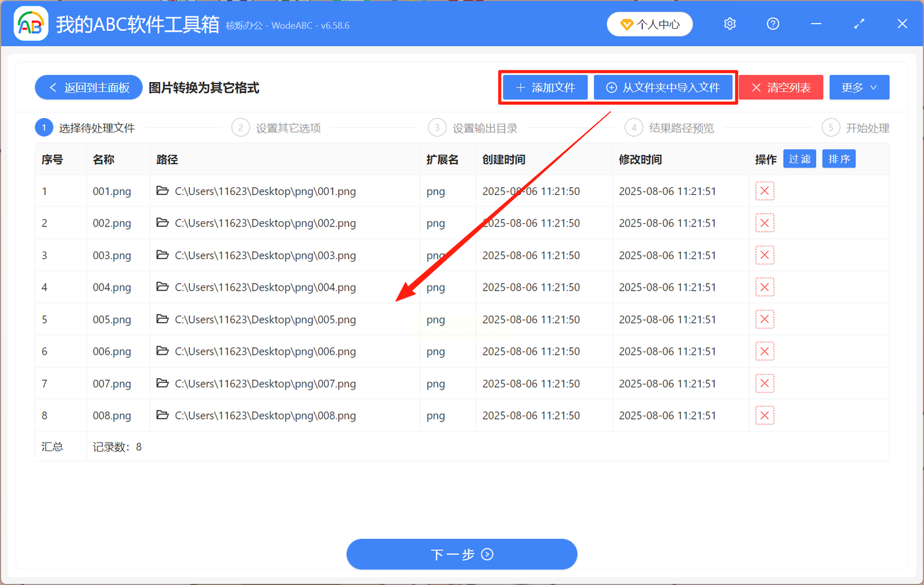924x585 pixels.
Task: Click the ABC toolbox app logo
Action: click(x=31, y=24)
